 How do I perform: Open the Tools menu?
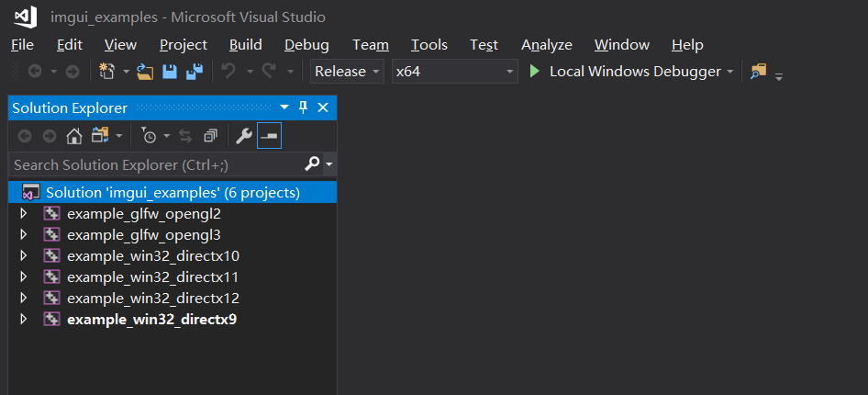[x=429, y=45]
